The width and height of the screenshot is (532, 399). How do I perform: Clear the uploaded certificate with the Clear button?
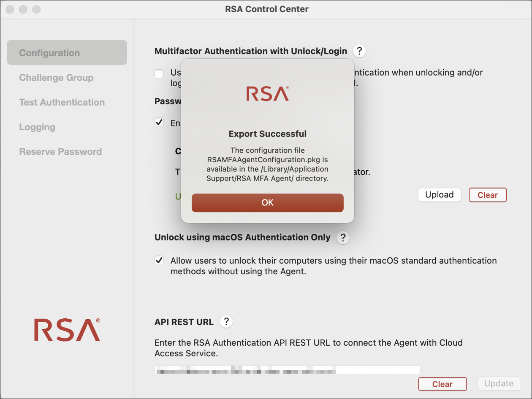click(x=488, y=195)
